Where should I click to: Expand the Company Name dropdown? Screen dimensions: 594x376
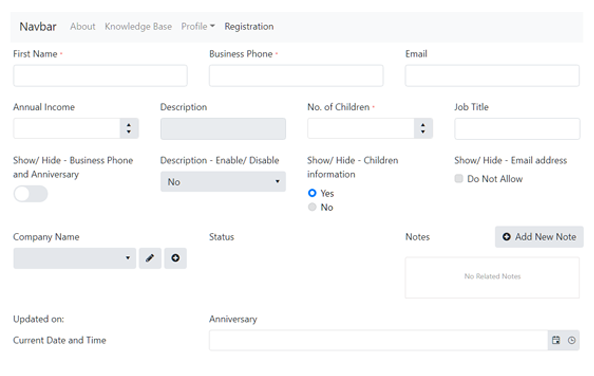(x=75, y=258)
